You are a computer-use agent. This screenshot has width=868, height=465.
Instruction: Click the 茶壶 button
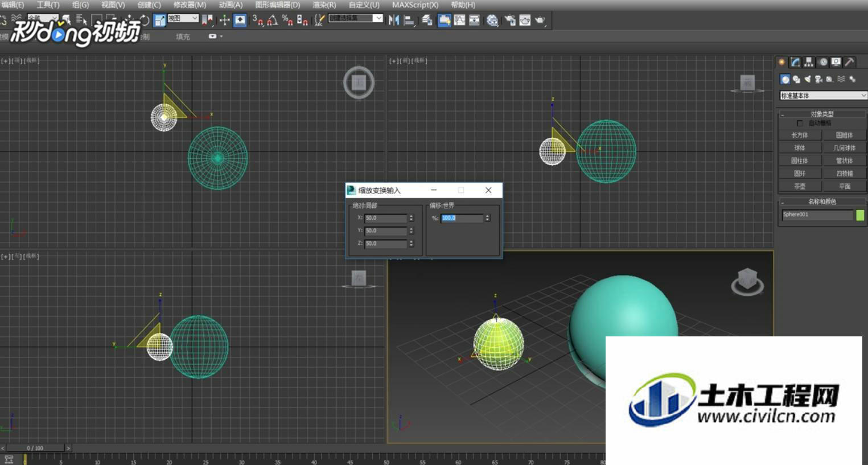[800, 186]
